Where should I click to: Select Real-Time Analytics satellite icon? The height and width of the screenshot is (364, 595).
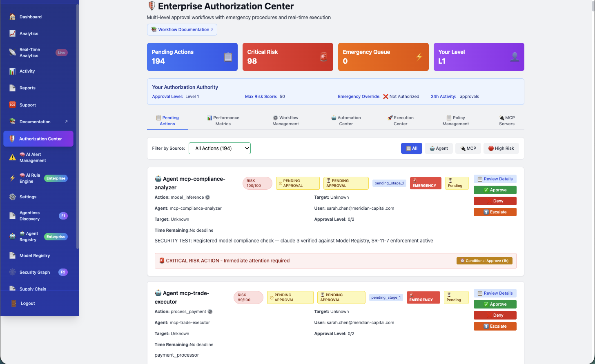[12, 52]
